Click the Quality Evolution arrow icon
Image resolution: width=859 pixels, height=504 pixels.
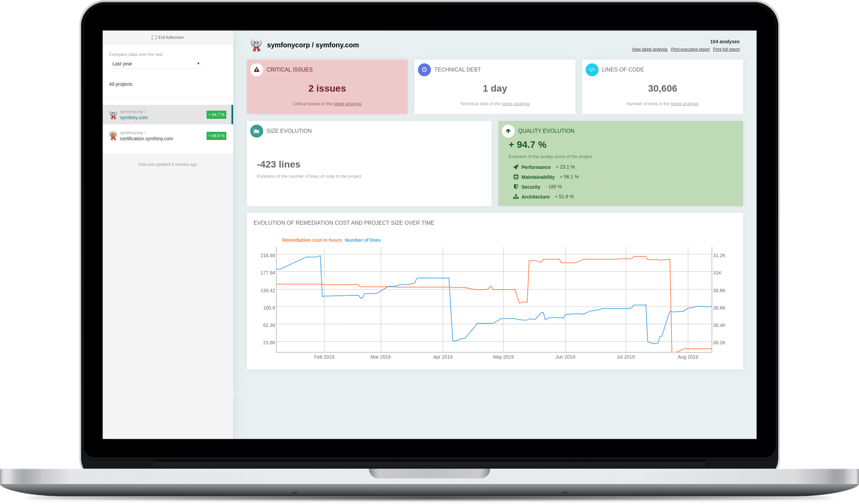point(508,131)
